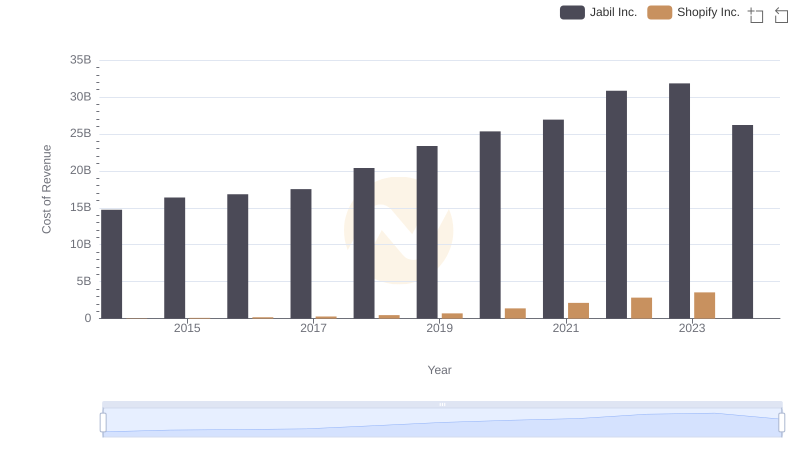800x461 pixels.
Task: Click the Jabil bar for 2023
Action: click(x=680, y=201)
